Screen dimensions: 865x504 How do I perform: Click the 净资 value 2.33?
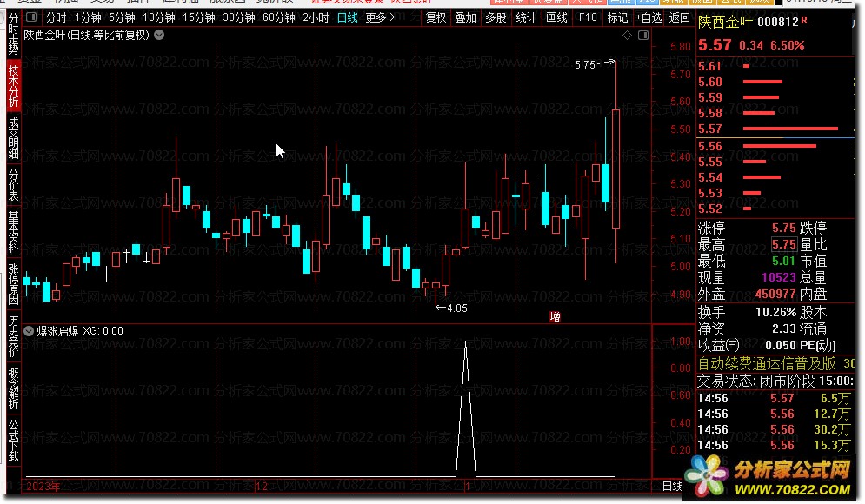coord(783,328)
